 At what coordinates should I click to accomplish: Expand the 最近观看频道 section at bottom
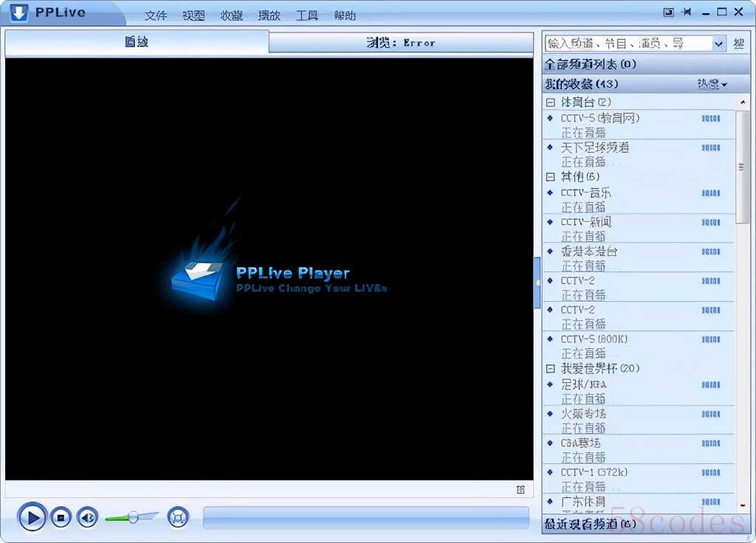tap(645, 524)
